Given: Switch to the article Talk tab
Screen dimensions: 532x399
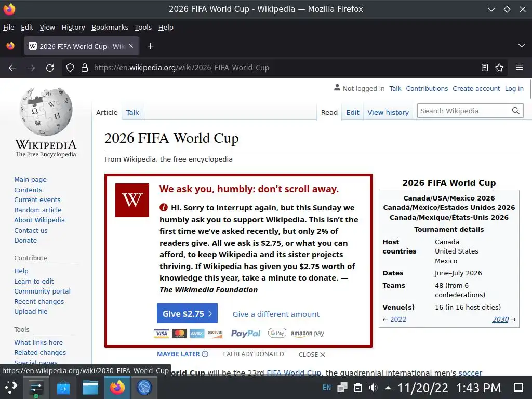Looking at the screenshot, I should tap(132, 112).
